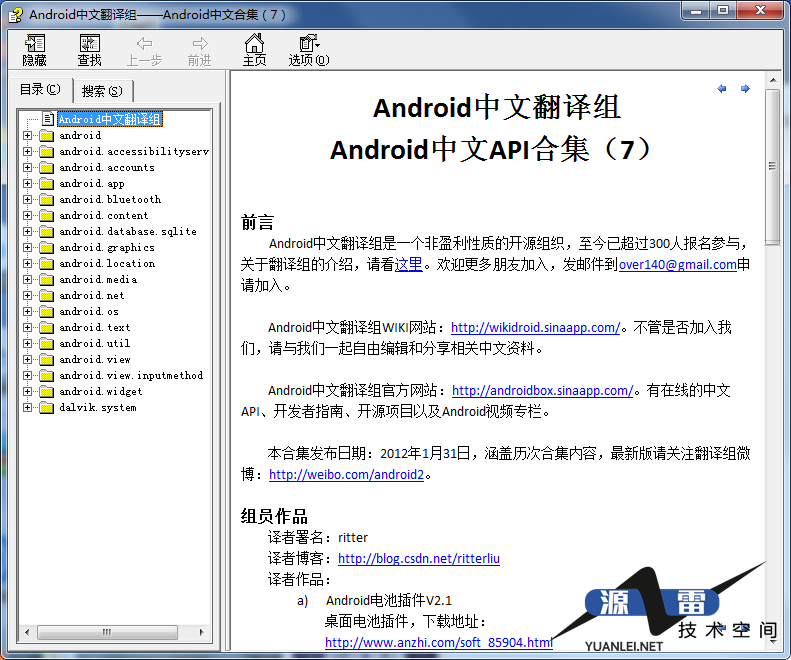
Task: Select the android.view.inputmethod tree item
Action: 131,375
